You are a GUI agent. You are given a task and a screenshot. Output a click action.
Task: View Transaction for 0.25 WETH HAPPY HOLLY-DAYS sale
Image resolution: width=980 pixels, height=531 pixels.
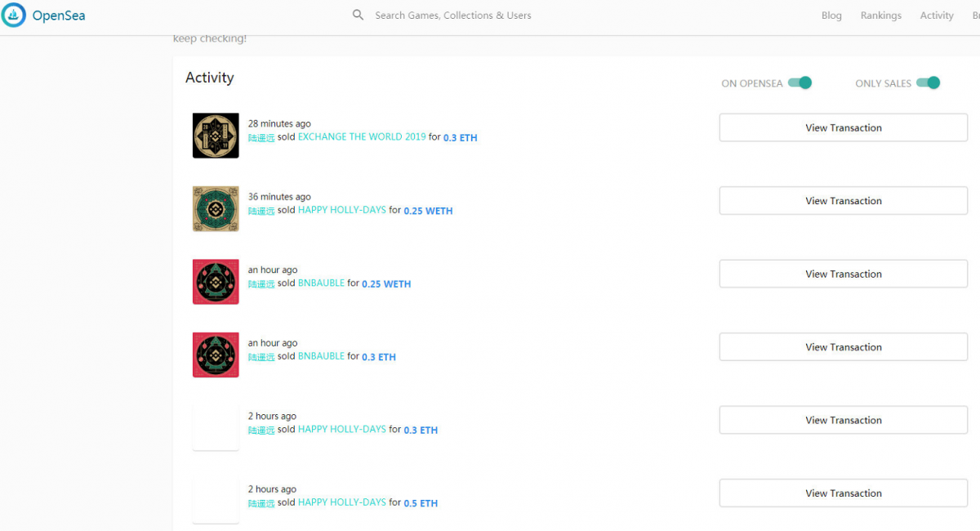coord(844,201)
